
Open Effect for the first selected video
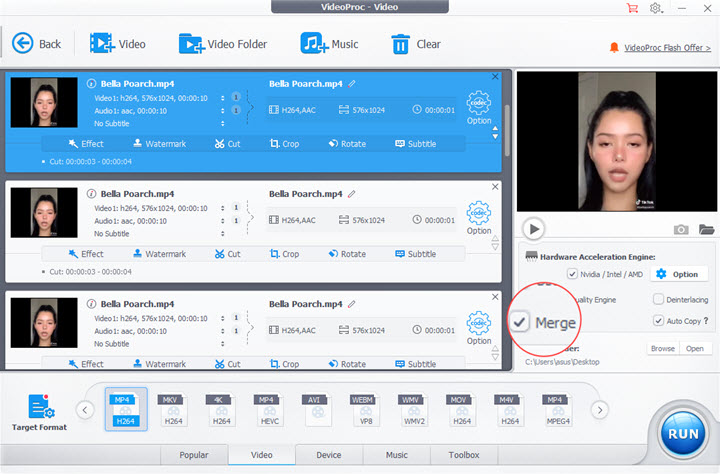pos(86,144)
